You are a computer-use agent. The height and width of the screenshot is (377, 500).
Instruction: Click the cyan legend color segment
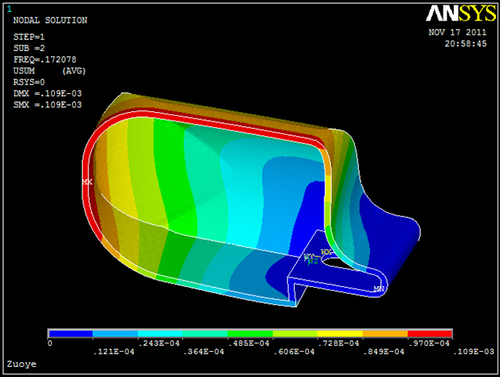coord(160,334)
